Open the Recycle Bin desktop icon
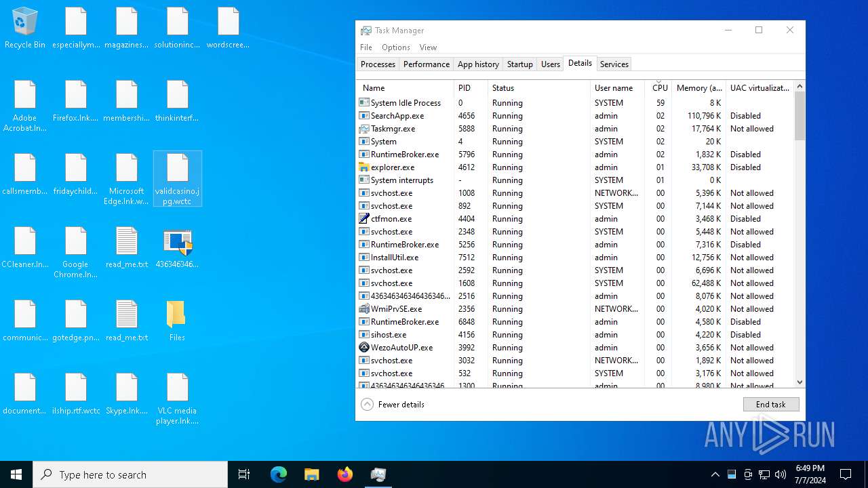 click(x=25, y=28)
